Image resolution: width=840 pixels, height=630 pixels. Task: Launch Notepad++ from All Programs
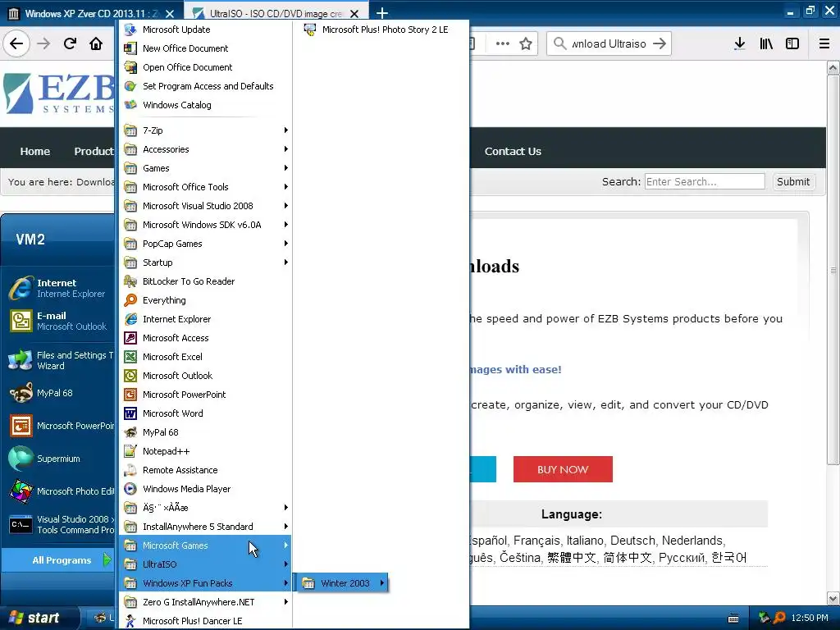pyautogui.click(x=205, y=451)
